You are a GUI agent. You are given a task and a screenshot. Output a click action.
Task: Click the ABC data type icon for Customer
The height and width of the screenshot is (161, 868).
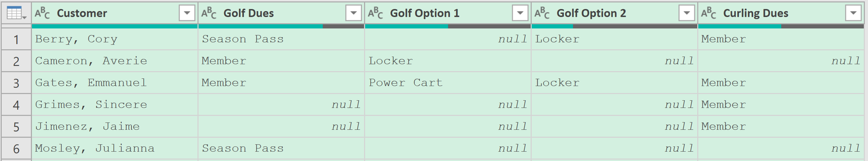pos(42,13)
